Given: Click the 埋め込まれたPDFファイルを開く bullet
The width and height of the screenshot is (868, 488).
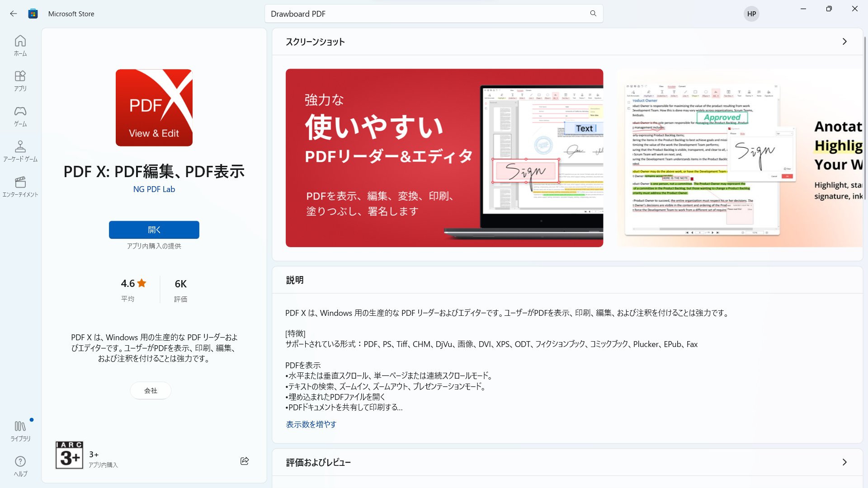Looking at the screenshot, I should (x=335, y=397).
